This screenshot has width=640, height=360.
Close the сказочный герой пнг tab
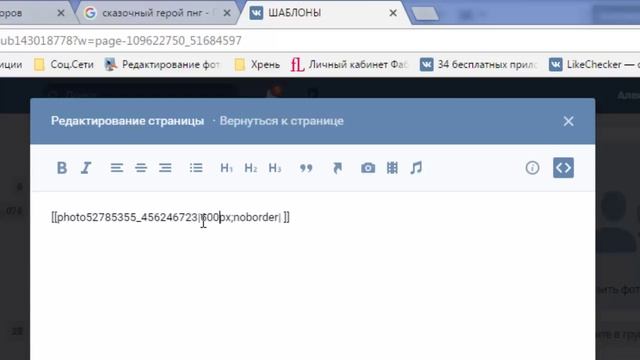227,13
